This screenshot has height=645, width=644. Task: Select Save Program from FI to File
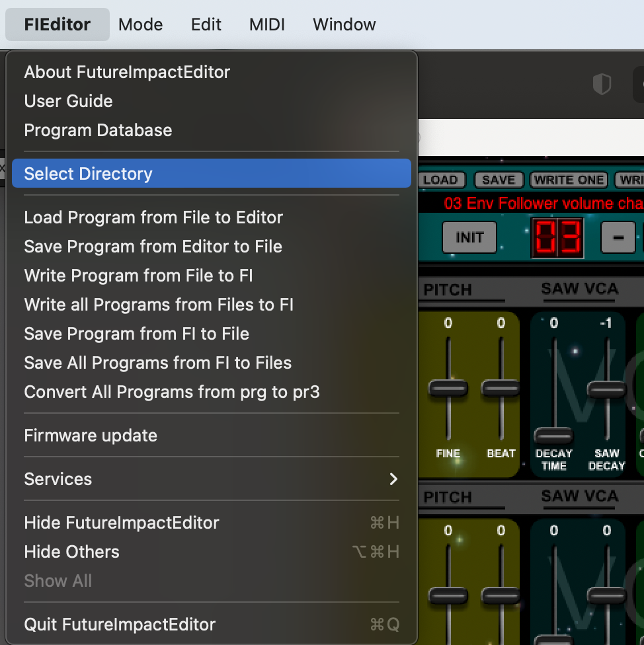click(212, 334)
